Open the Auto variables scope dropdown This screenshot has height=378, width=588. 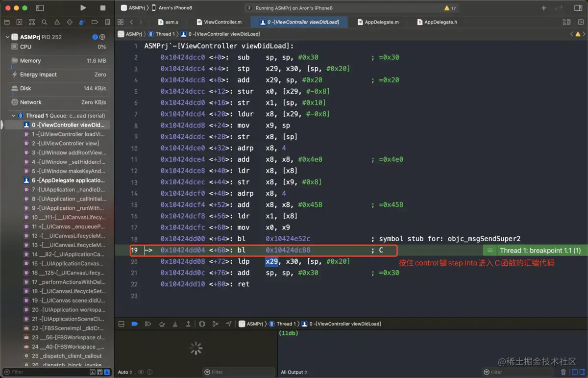[x=125, y=372]
